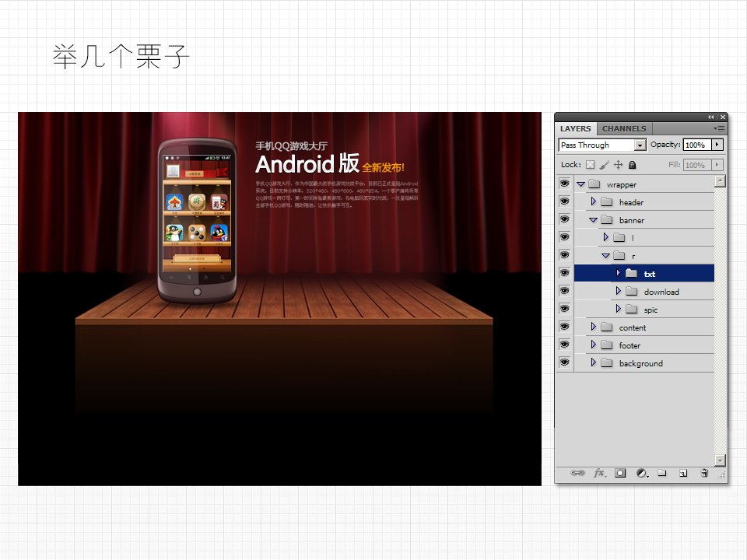Screen dimensions: 747x560
Task: Hide the background group layer
Action: click(564, 363)
